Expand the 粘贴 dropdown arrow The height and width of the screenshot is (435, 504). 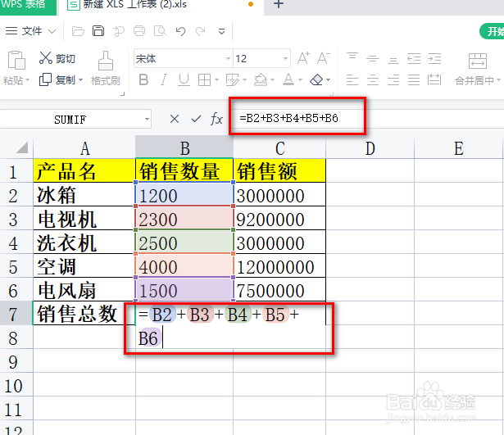click(x=27, y=79)
